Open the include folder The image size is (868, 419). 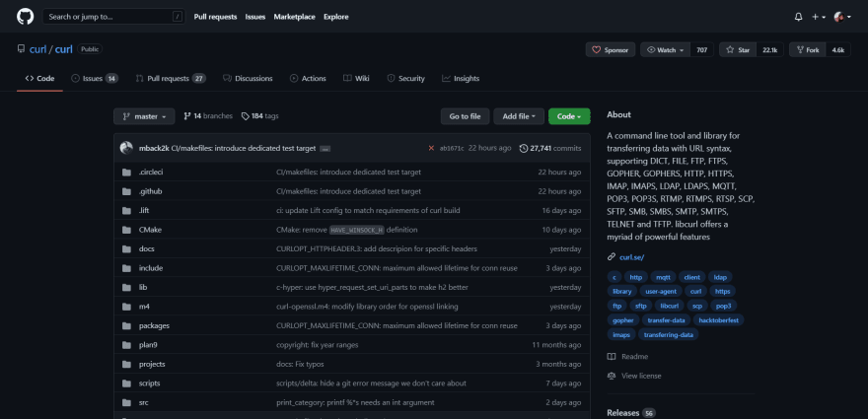(x=151, y=268)
